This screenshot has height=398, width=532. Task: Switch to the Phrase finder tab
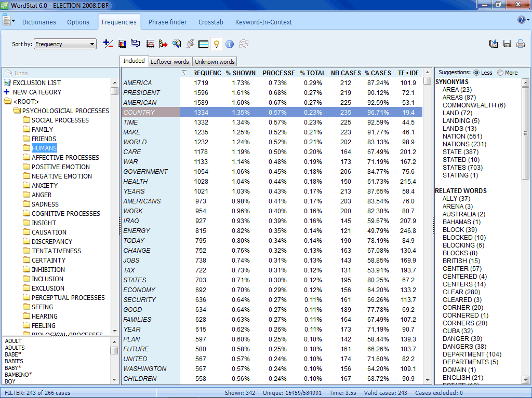pyautogui.click(x=168, y=22)
